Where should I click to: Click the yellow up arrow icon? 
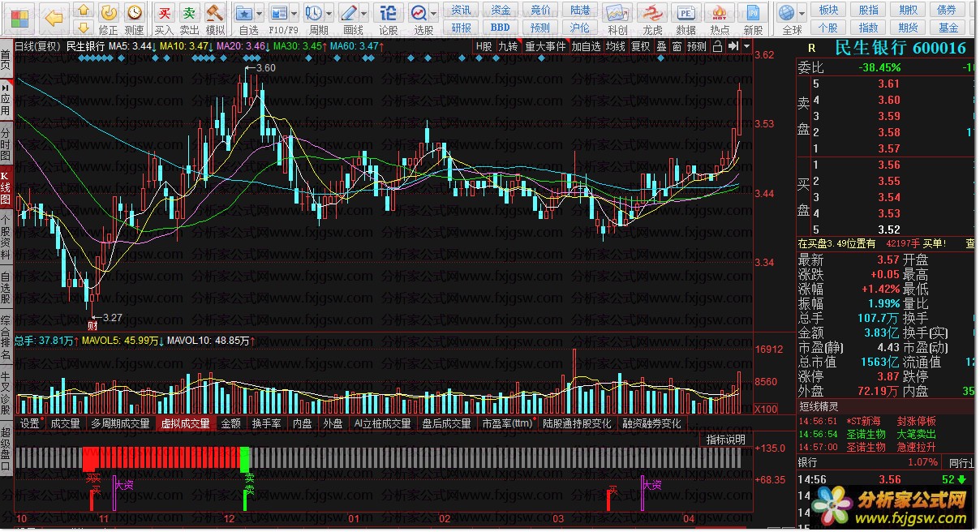(x=84, y=11)
